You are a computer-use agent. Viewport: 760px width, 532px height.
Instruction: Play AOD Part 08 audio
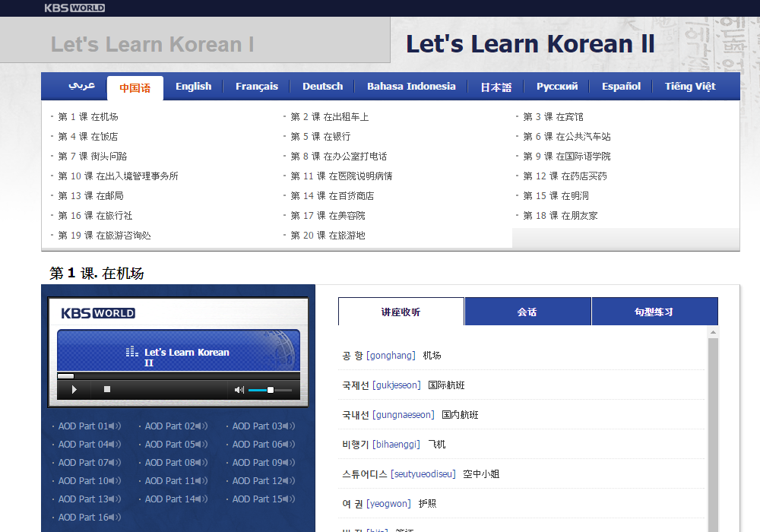(x=176, y=463)
